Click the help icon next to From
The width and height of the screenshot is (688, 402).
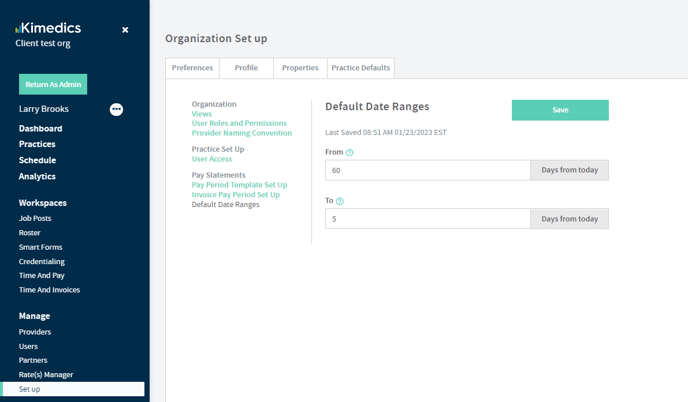[349, 153]
